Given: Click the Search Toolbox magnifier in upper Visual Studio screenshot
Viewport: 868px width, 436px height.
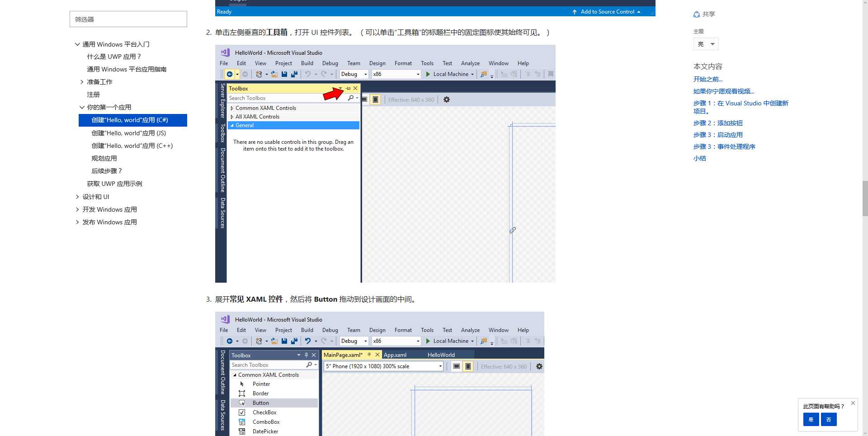Looking at the screenshot, I should (351, 98).
